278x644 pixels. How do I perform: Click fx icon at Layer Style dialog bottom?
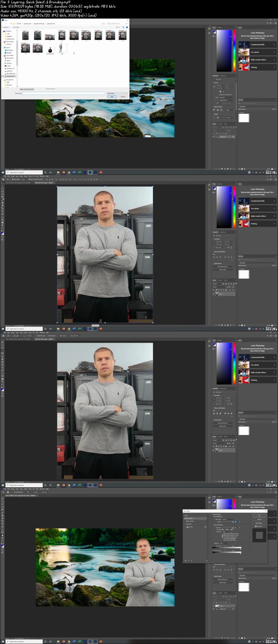tap(185, 561)
